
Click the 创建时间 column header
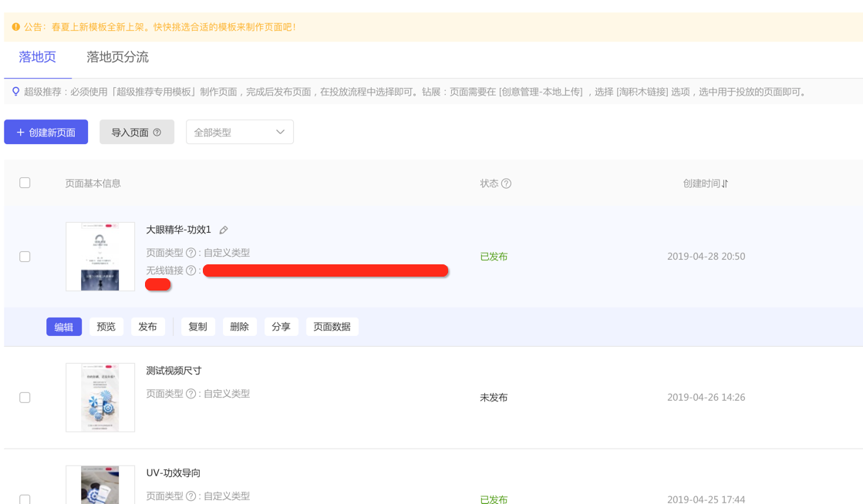[x=702, y=183]
